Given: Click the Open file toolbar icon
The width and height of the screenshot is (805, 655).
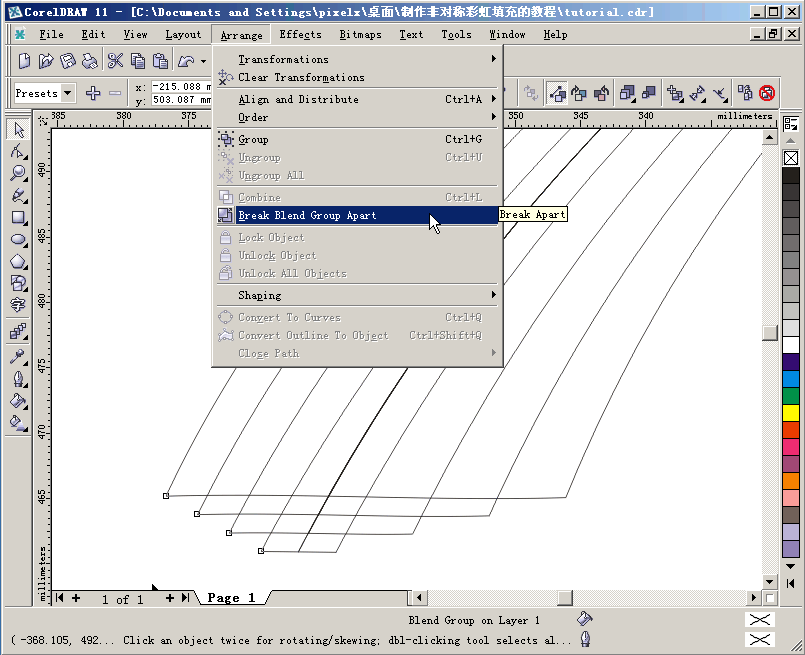Looking at the screenshot, I should pos(46,61).
